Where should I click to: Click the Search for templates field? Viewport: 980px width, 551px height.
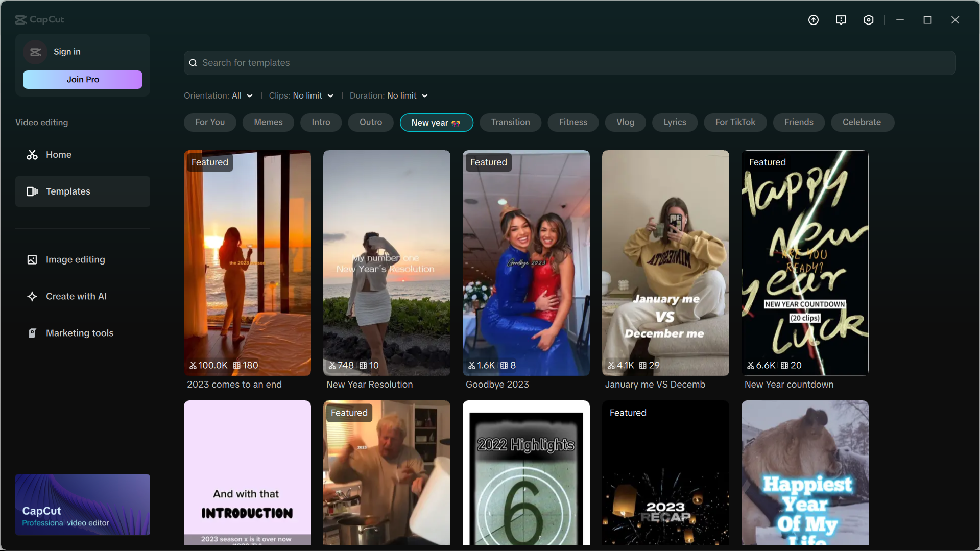pos(570,63)
